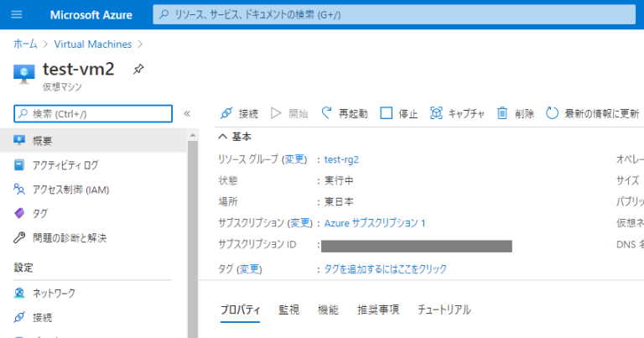Click the 概要 monitor icon

tap(19, 140)
